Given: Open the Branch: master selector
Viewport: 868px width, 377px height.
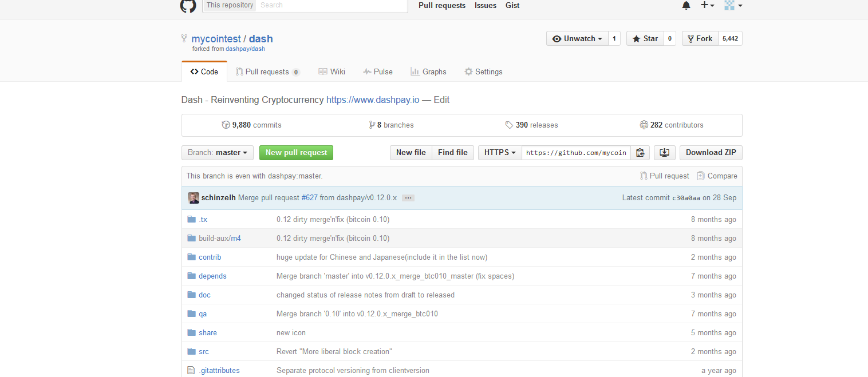Looking at the screenshot, I should click(x=218, y=153).
